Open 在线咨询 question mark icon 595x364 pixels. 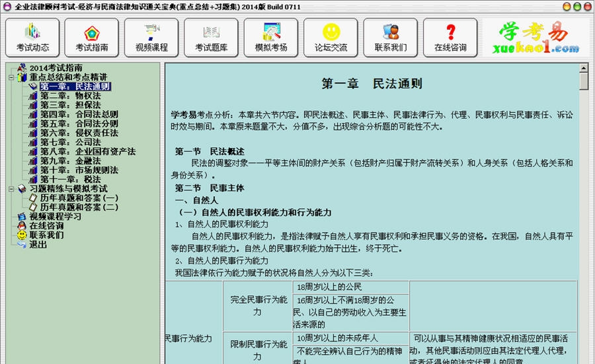coord(450,38)
